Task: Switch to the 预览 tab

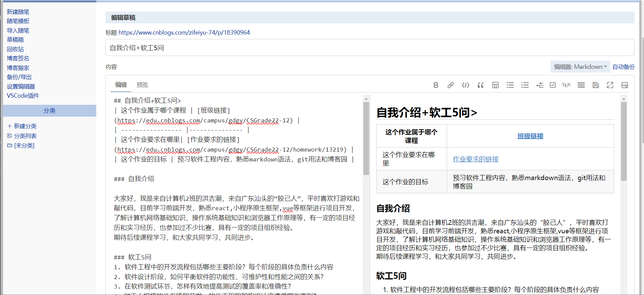Action: pyautogui.click(x=142, y=85)
